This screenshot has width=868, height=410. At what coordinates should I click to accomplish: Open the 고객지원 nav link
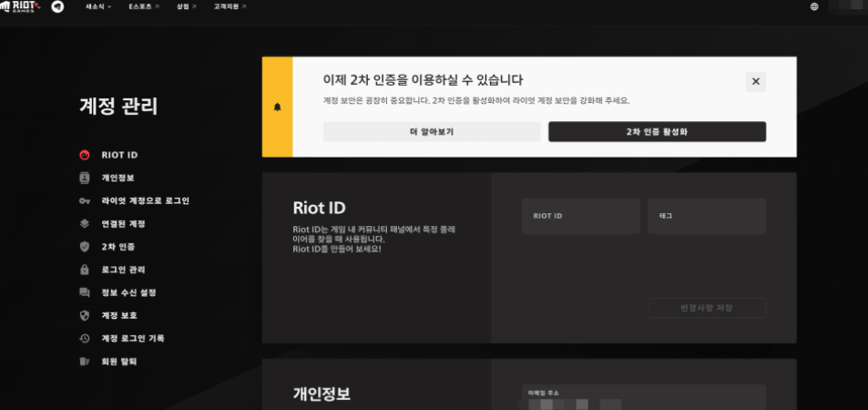[230, 6]
